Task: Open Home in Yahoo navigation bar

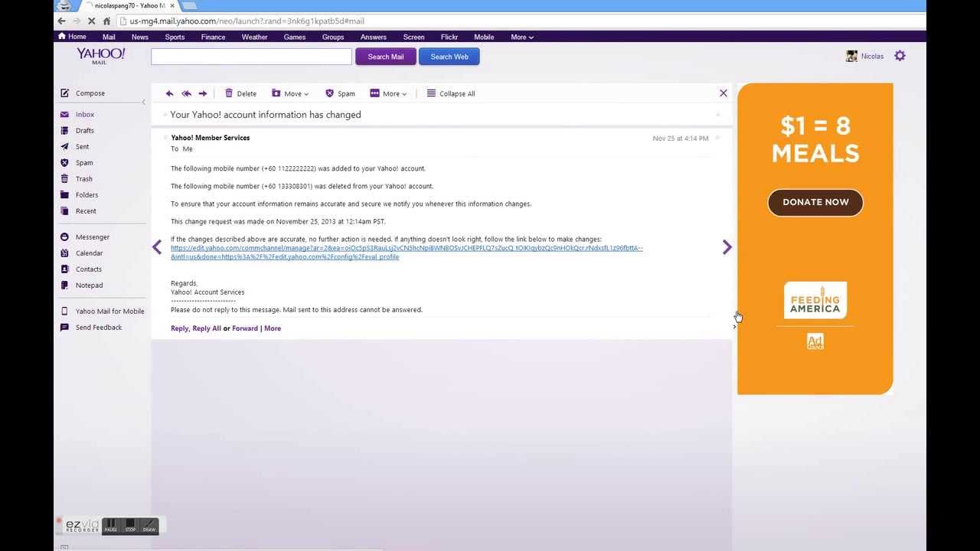Action: pos(73,37)
